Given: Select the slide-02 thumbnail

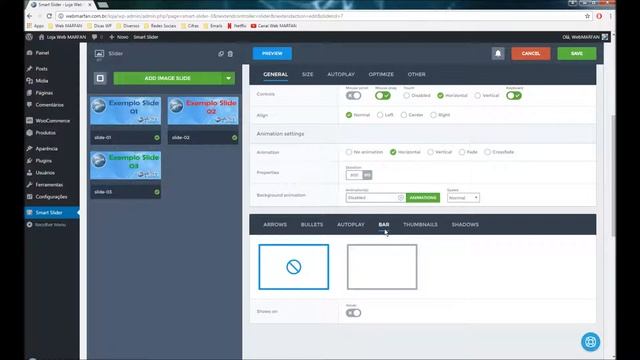Looking at the screenshot, I should 203,111.
